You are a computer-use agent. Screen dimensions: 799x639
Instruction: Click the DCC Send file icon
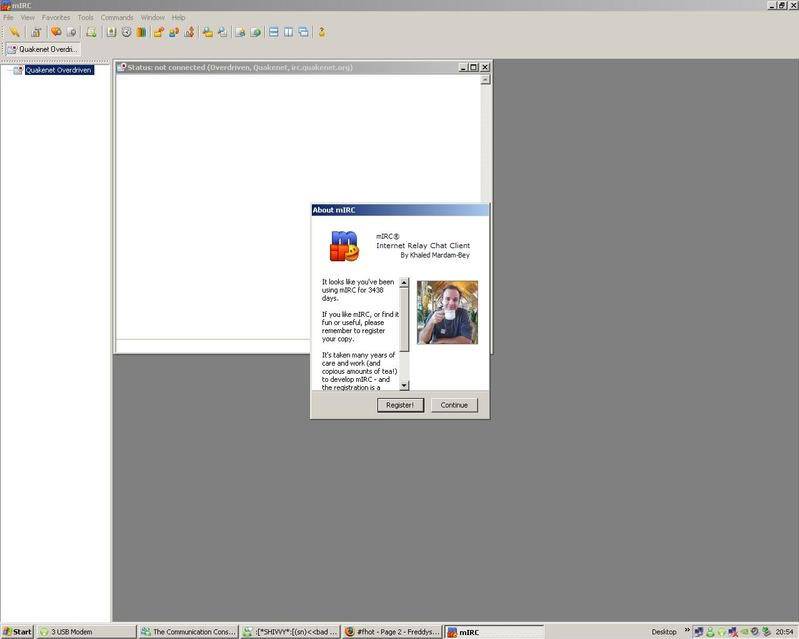pyautogui.click(x=158, y=32)
